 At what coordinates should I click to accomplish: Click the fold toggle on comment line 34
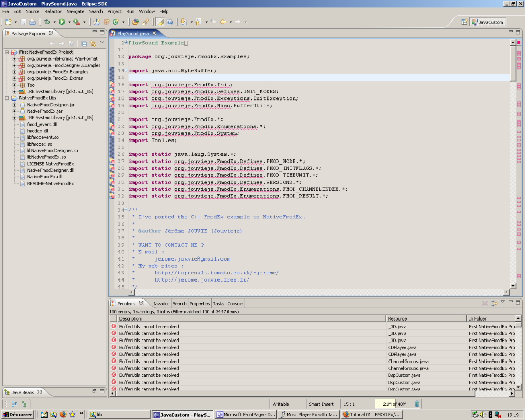click(126, 210)
